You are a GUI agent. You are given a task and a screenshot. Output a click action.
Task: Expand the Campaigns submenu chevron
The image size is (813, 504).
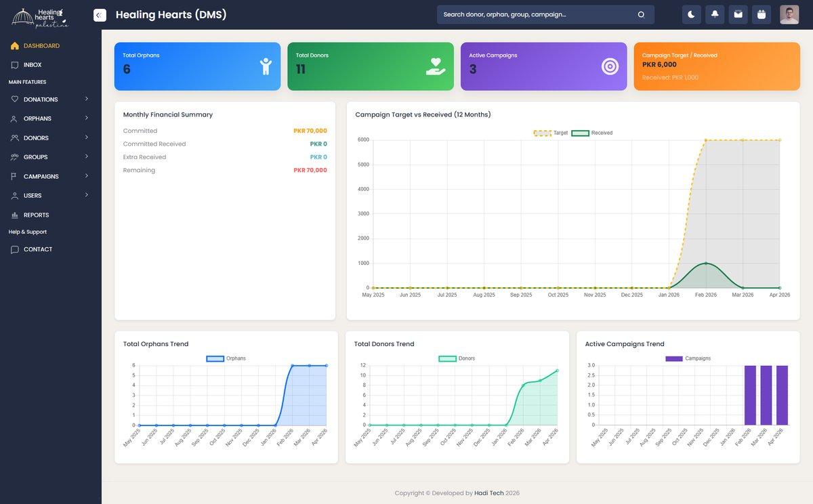pyautogui.click(x=87, y=176)
